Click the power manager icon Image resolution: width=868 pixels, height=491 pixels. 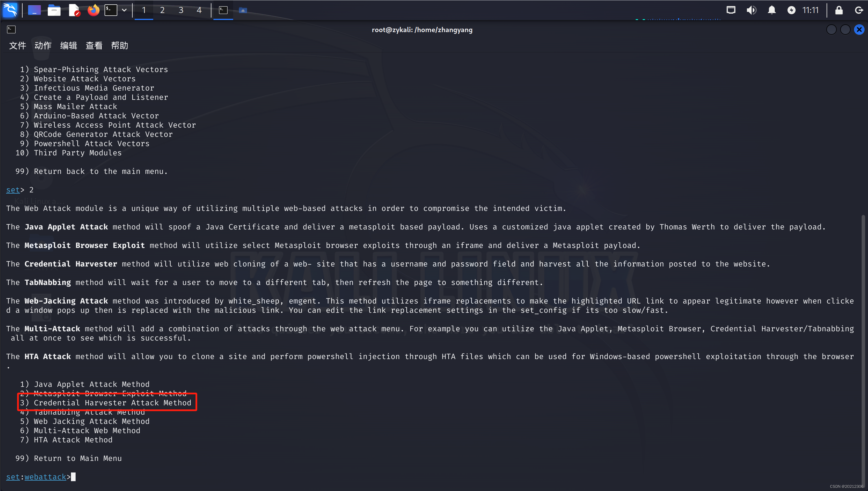coord(791,10)
